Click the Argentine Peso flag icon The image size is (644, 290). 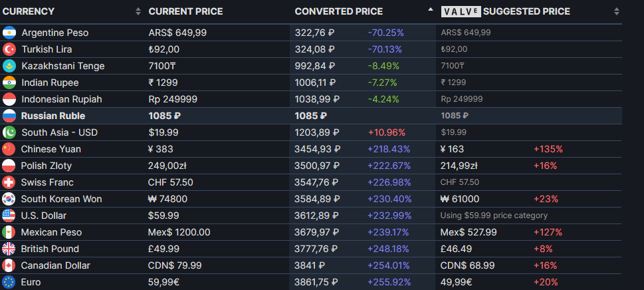[x=9, y=33]
